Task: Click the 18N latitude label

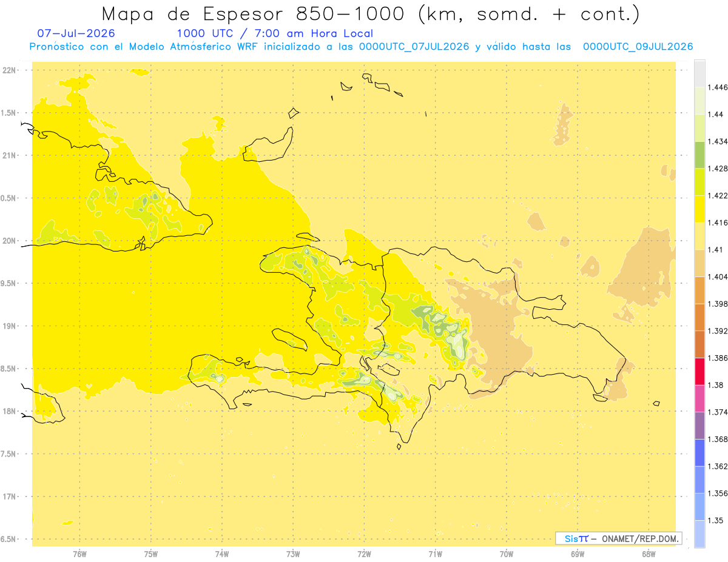Action: coord(10,412)
